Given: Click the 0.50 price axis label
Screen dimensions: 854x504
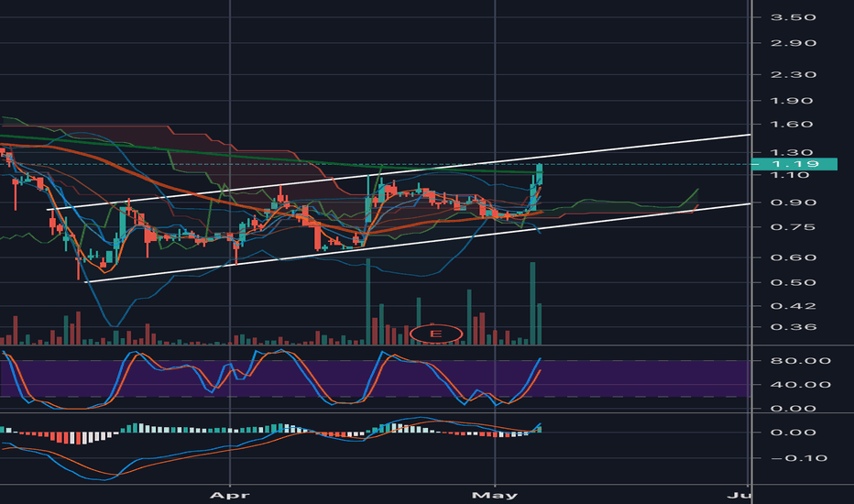Looking at the screenshot, I should [x=794, y=283].
